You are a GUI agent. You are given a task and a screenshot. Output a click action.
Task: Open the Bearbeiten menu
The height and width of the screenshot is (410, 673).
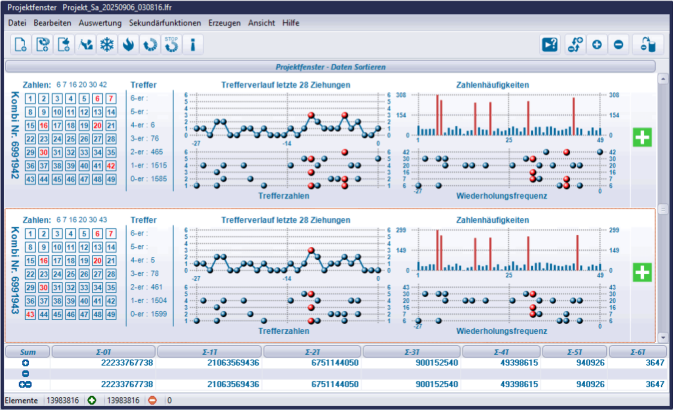coord(52,23)
